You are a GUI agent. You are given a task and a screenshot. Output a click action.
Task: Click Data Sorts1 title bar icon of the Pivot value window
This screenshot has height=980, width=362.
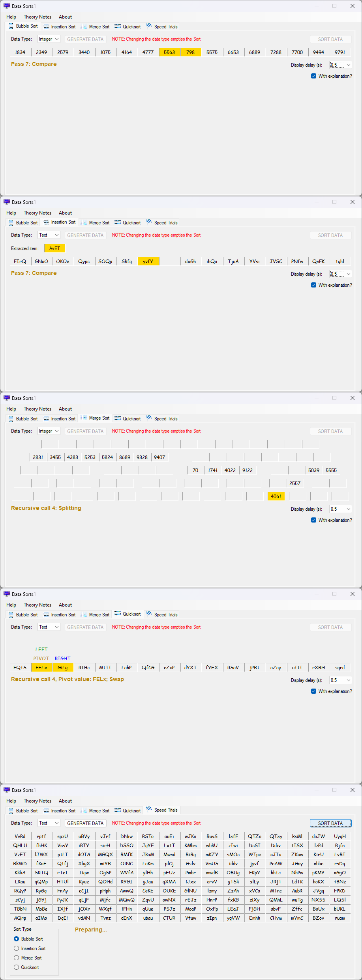coord(7,594)
